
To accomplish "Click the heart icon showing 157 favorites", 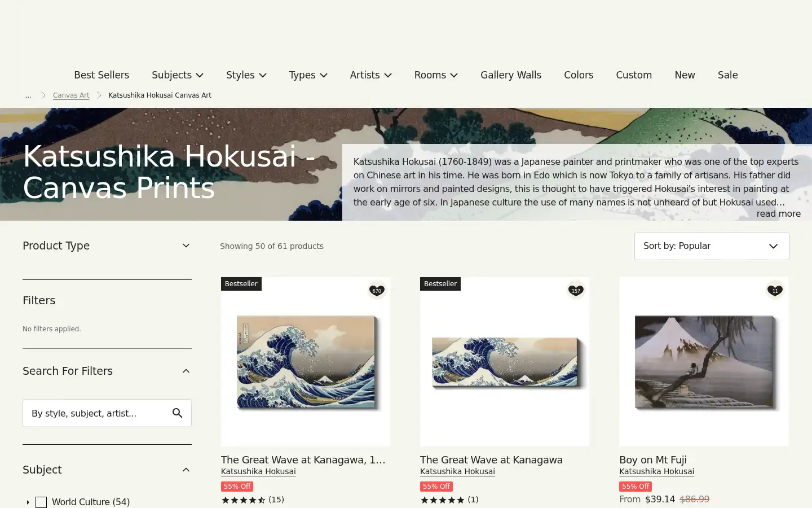I will point(576,290).
